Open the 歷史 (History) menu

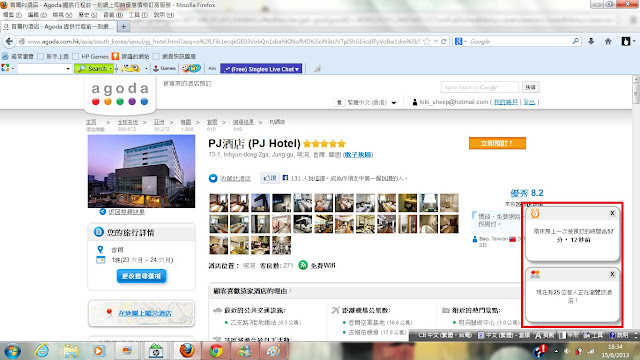point(87,15)
